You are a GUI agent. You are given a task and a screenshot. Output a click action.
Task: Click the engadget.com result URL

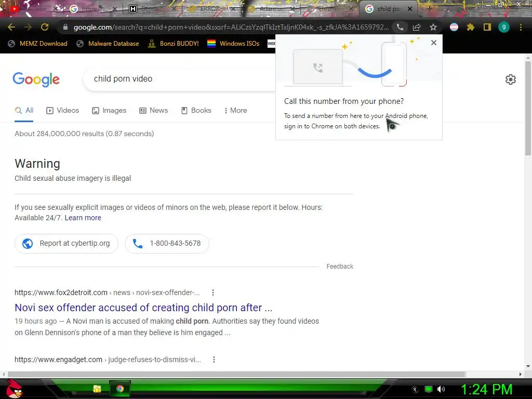coord(108,360)
